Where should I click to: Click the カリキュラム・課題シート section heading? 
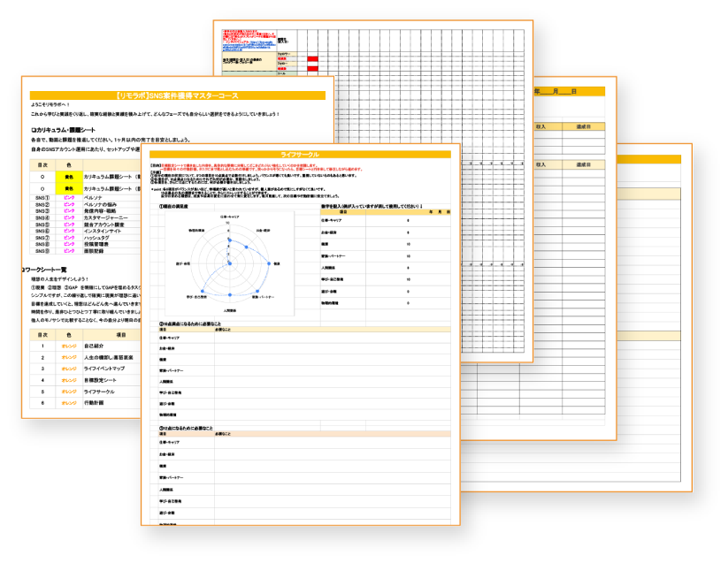pyautogui.click(x=63, y=130)
